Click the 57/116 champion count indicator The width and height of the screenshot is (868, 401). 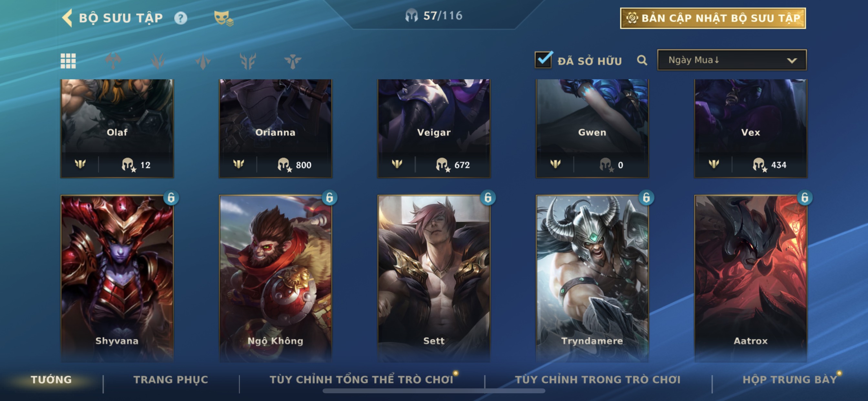coord(434,15)
